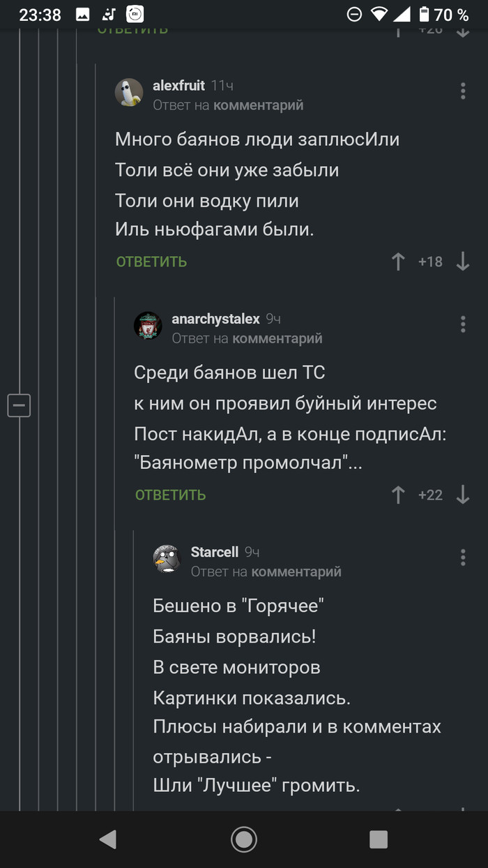Tap anarchystalex's avatar thumbnail
Image resolution: width=488 pixels, height=868 pixels.
pos(148,324)
